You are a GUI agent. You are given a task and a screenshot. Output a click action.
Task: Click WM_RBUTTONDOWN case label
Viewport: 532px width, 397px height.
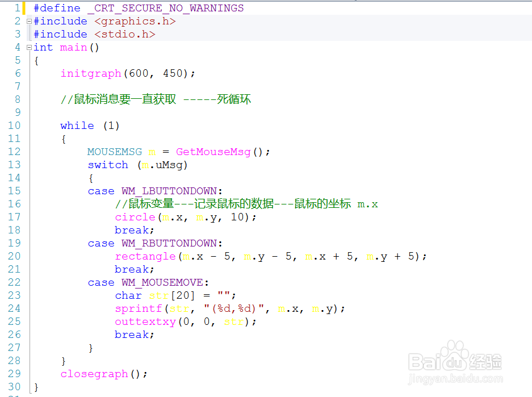[169, 243]
